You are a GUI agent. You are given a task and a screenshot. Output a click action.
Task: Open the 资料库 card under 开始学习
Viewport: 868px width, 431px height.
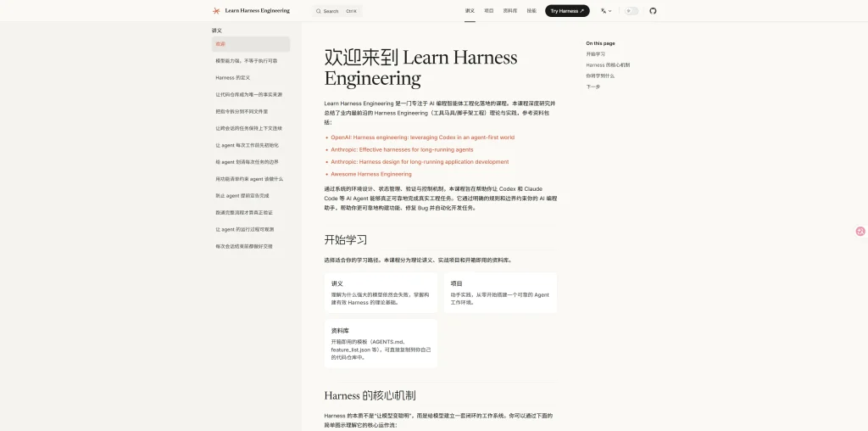pos(381,344)
